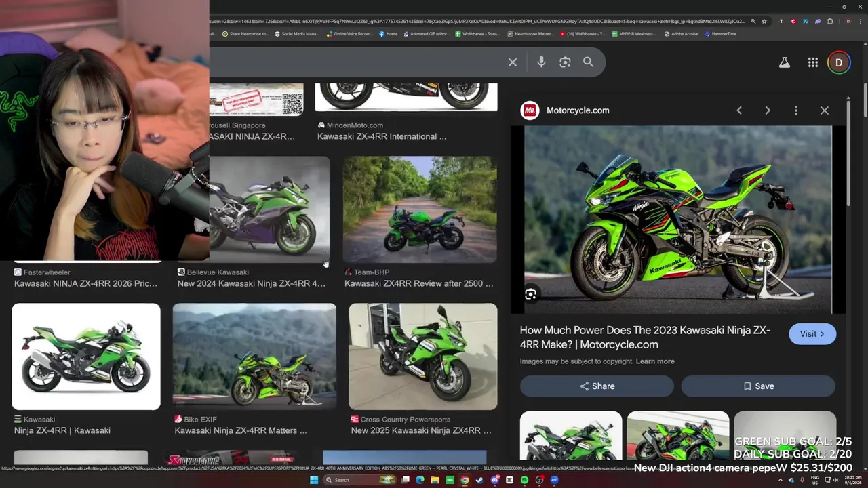This screenshot has width=868, height=488.
Task: Open the Animated GIF editor bookmark
Action: pos(427,34)
